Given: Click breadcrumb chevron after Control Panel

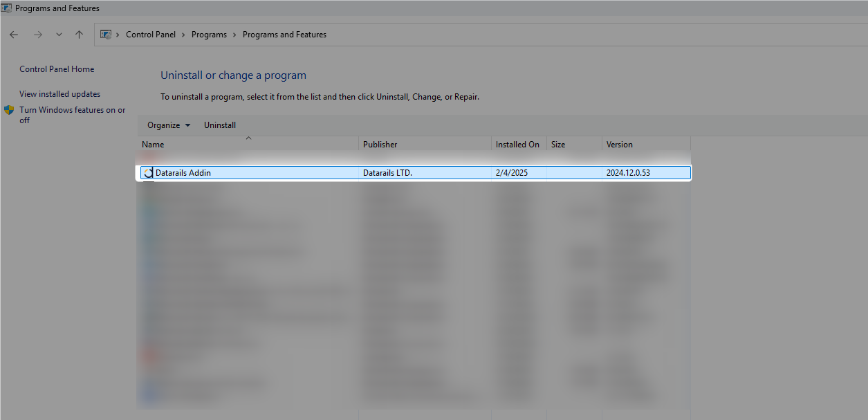Looking at the screenshot, I should pyautogui.click(x=184, y=35).
